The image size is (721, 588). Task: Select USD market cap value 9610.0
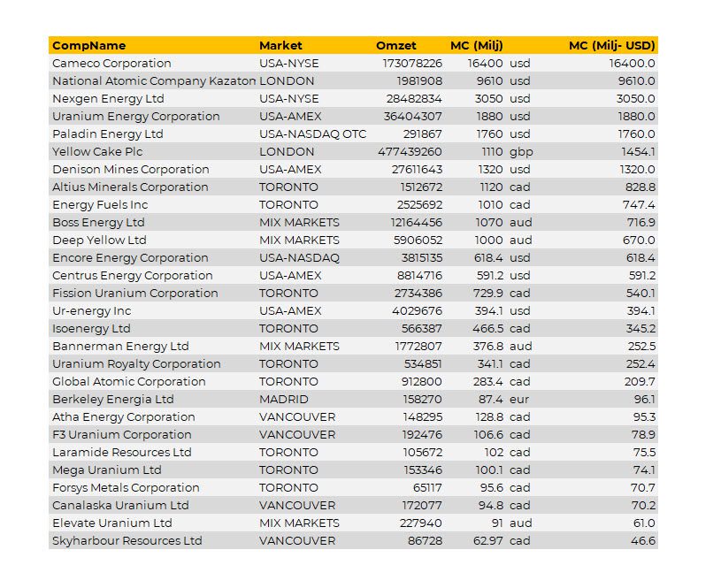point(636,81)
